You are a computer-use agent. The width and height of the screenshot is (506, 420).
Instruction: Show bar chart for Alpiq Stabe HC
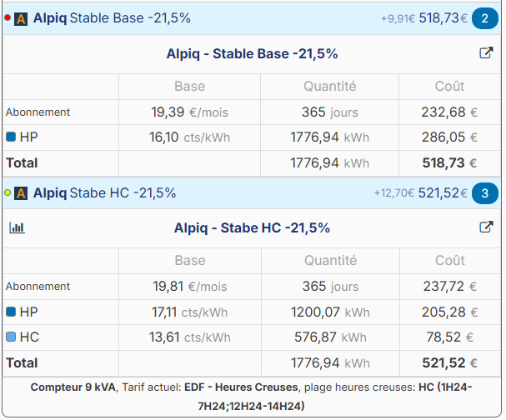pyautogui.click(x=17, y=227)
